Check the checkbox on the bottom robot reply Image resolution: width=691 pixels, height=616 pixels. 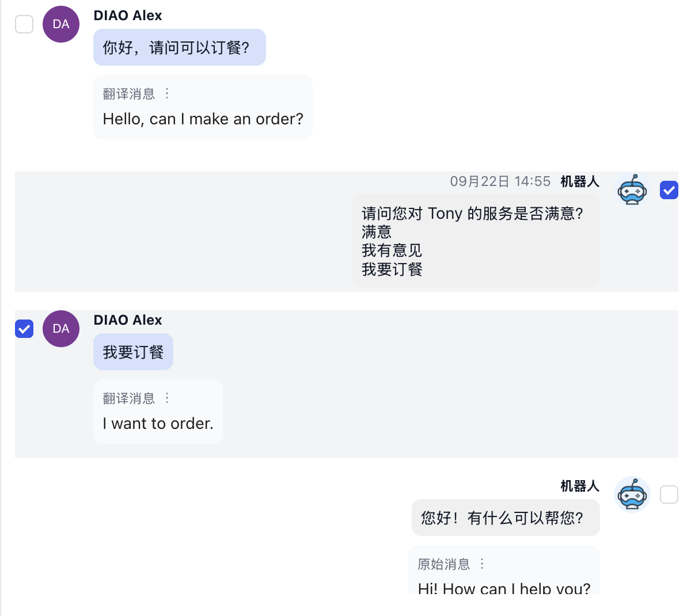669,495
